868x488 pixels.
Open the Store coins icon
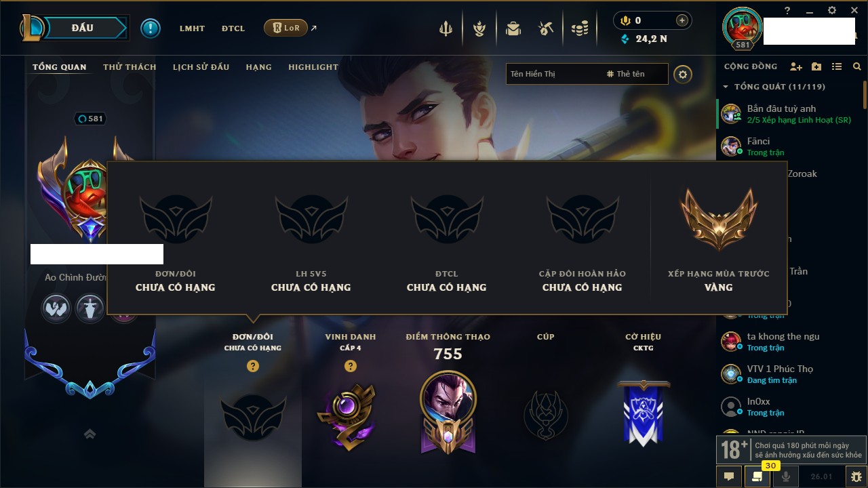(x=580, y=28)
